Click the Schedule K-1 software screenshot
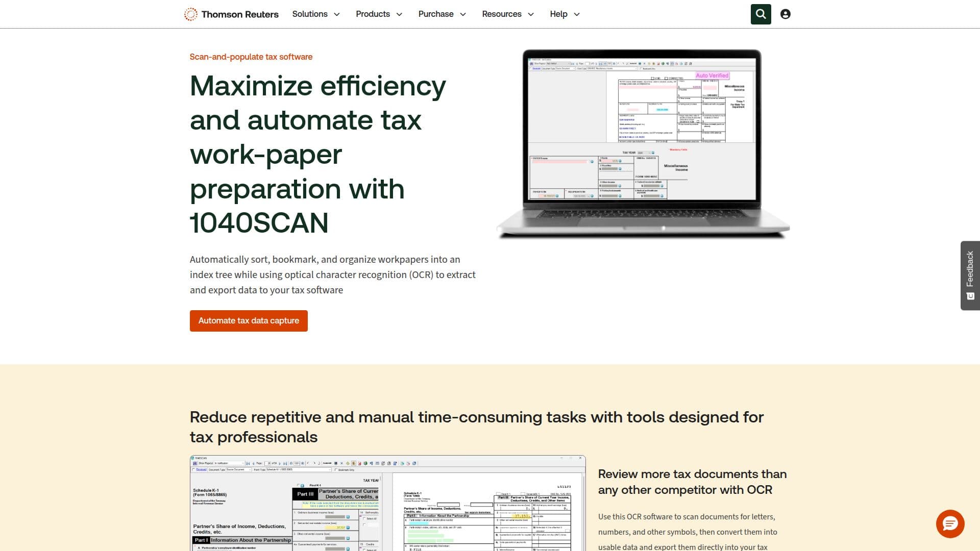This screenshot has height=551, width=980. (x=387, y=503)
